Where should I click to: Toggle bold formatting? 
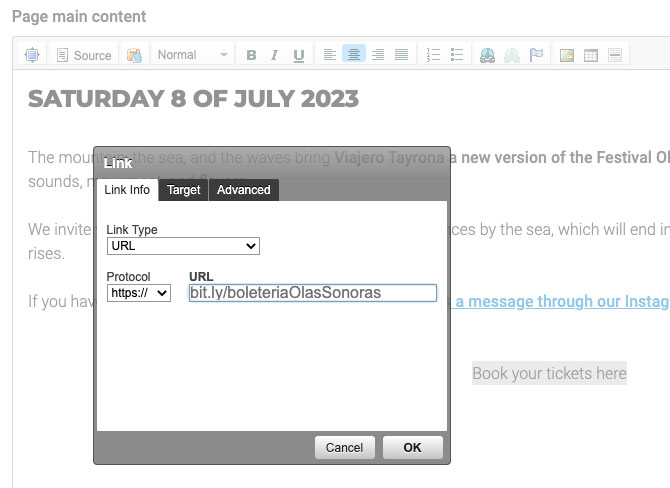pos(251,55)
